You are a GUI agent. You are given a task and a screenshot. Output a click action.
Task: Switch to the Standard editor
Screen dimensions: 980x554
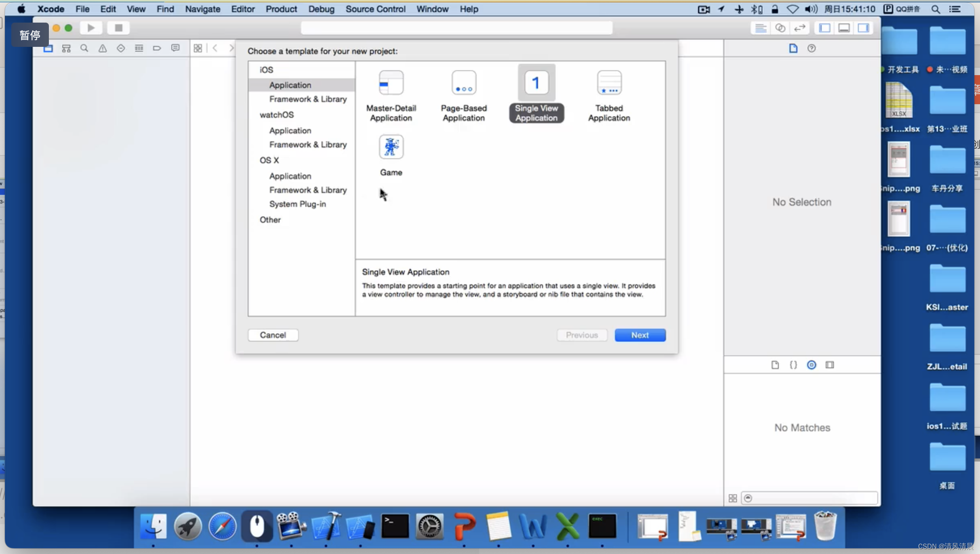(761, 28)
